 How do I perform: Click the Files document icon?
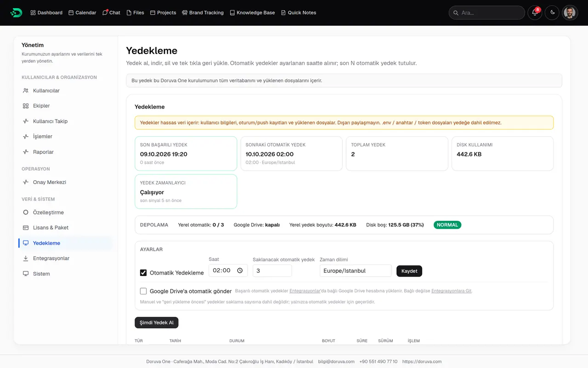pos(129,13)
